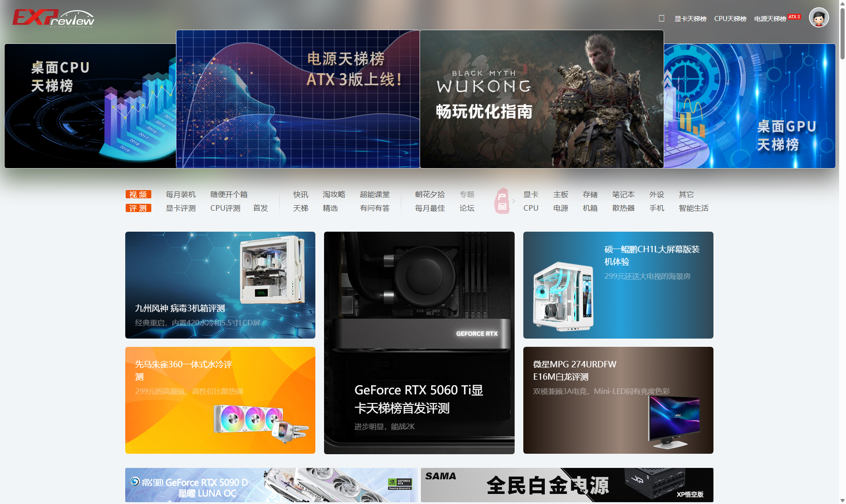Open the 每月装机 link
This screenshot has height=504, width=846.
pyautogui.click(x=181, y=195)
